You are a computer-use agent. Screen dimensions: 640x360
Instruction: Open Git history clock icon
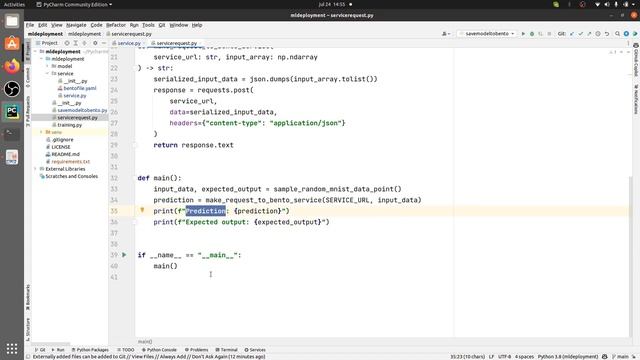click(598, 34)
